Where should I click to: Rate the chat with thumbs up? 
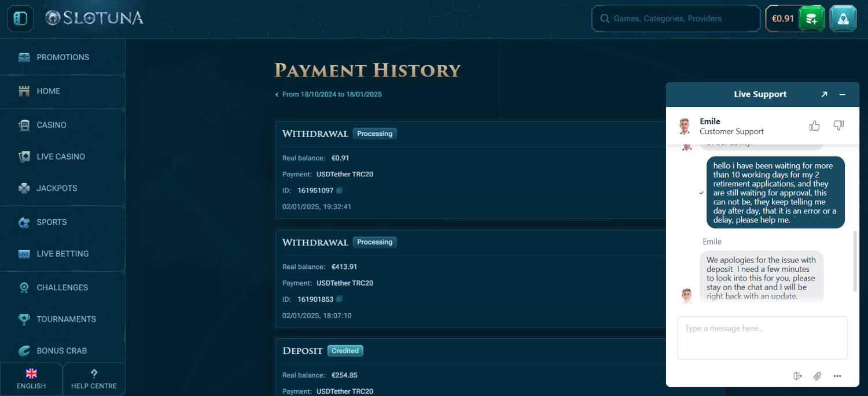point(814,125)
